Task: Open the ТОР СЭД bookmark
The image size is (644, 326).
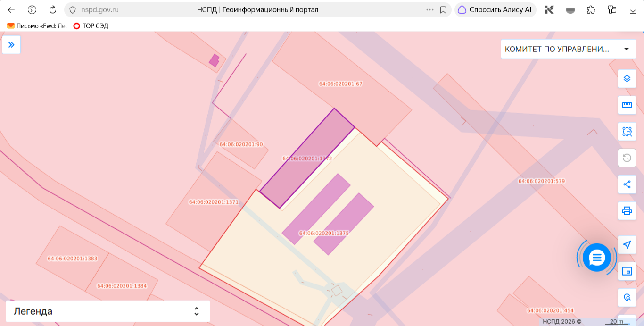Action: 91,26
